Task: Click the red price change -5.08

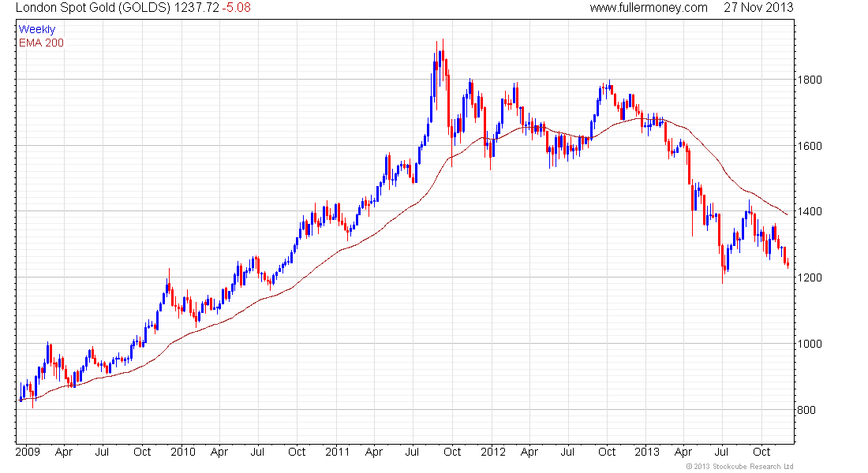Action: click(237, 8)
